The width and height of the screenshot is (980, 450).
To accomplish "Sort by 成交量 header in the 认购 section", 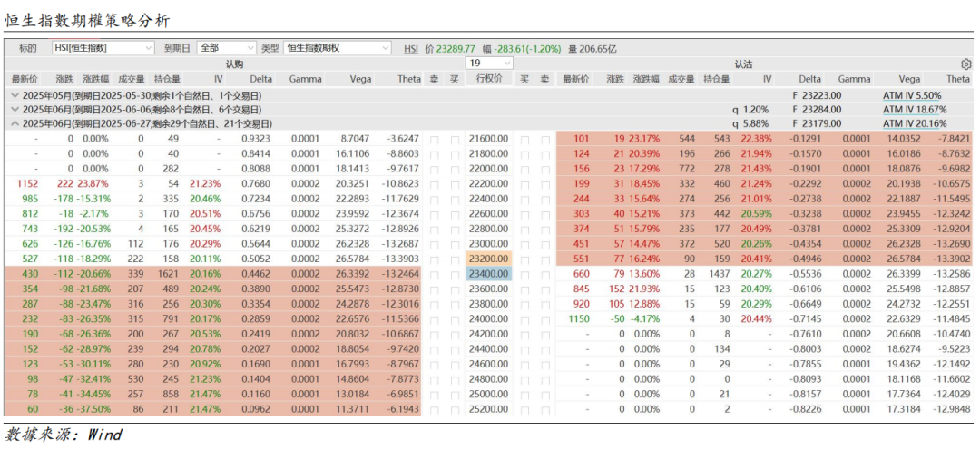I will coord(132,79).
